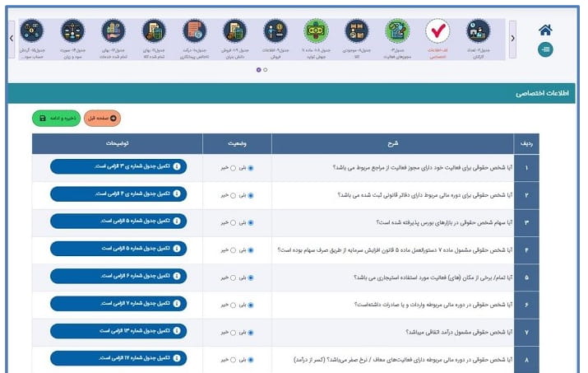588x373 pixels.
Task: Set row 4 افزایش سرمایه answer to خیر
Action: point(233,250)
